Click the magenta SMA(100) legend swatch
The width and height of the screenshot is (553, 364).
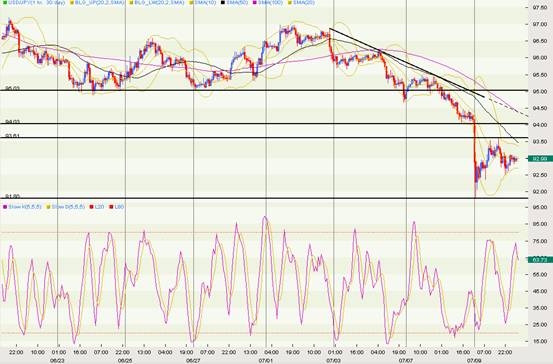point(254,2)
